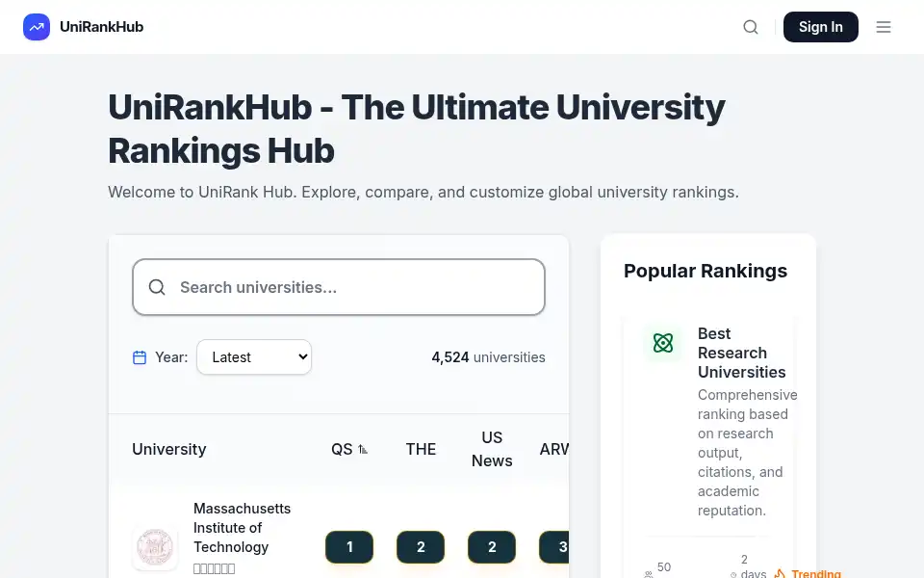Sort by the THE column header
This screenshot has height=578, width=924.
coord(421,450)
